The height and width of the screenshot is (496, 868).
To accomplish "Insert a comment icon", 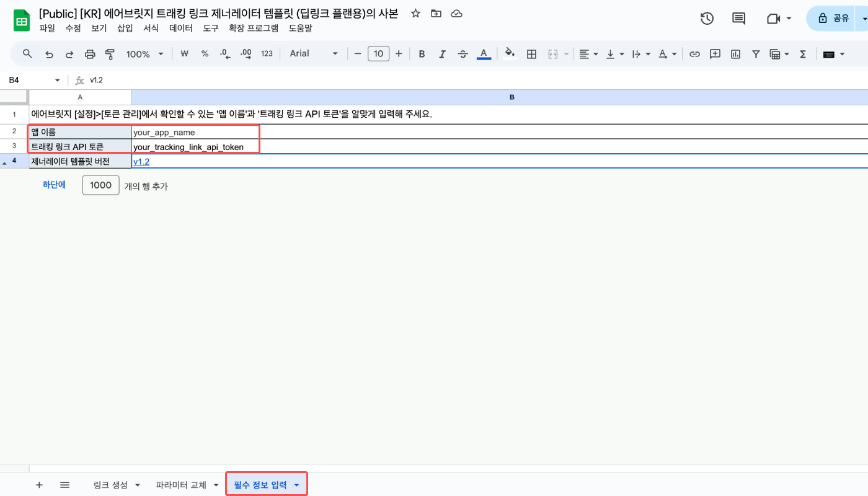I will (715, 54).
